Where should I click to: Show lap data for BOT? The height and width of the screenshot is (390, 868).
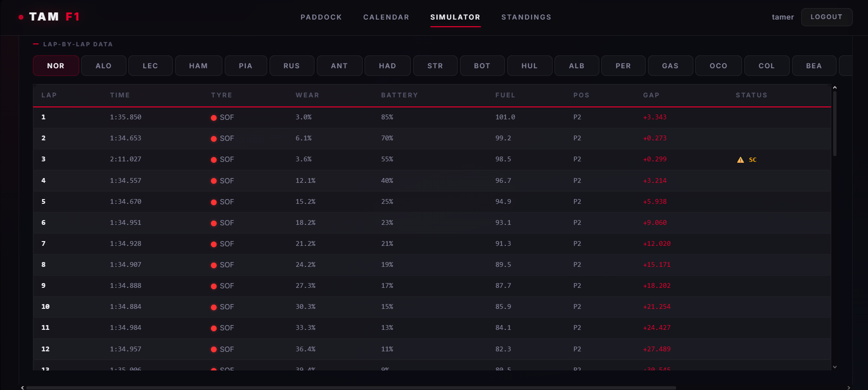[482, 66]
